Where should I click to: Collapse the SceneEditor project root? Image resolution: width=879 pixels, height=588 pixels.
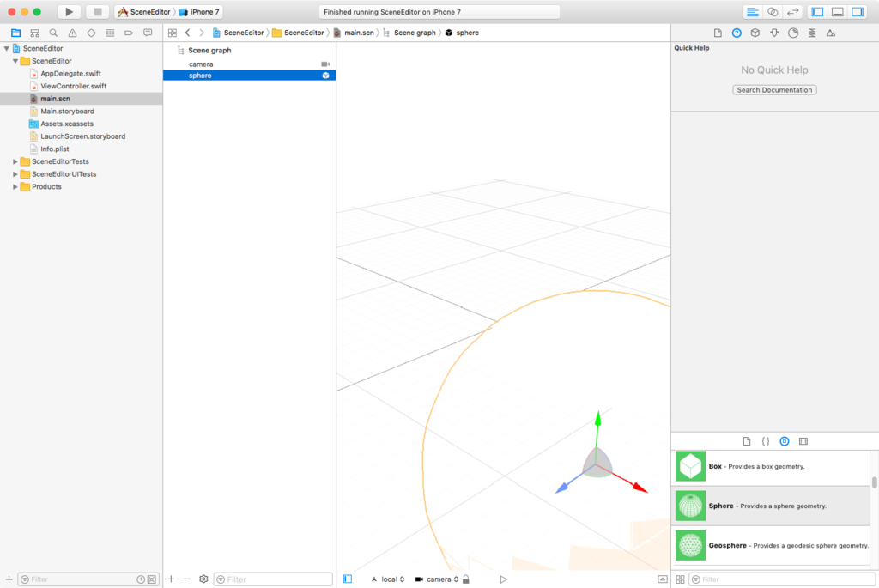coord(7,48)
